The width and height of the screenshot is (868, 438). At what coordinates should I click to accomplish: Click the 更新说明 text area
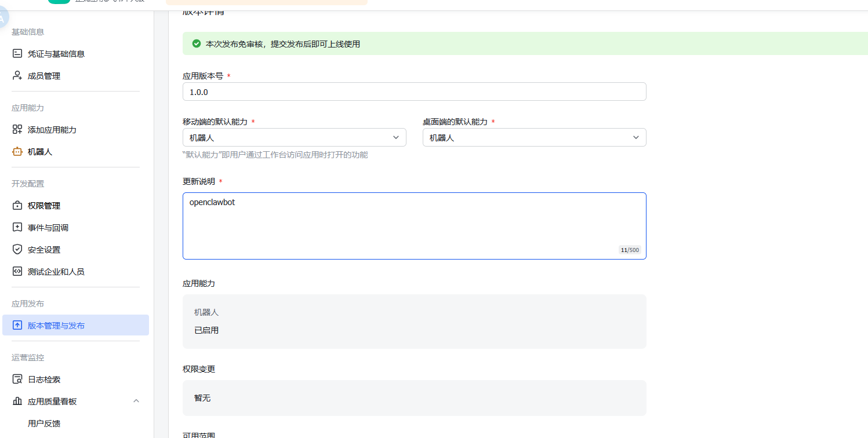click(x=414, y=226)
